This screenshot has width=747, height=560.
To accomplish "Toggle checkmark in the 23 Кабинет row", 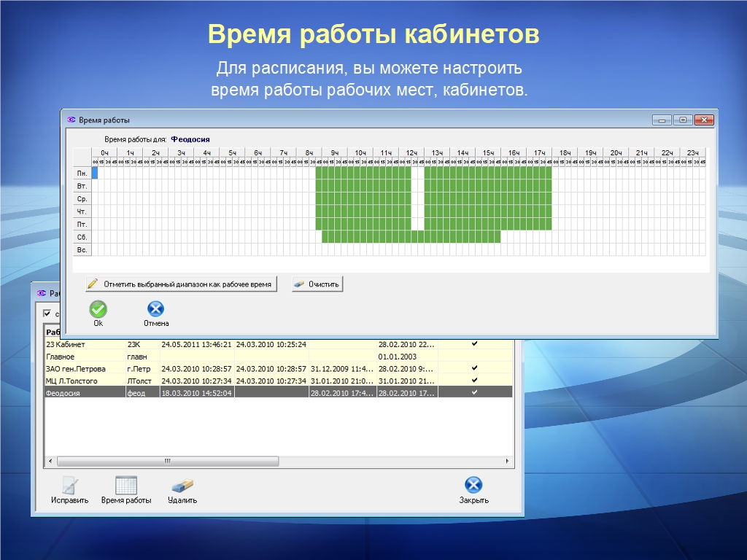I will click(x=475, y=343).
